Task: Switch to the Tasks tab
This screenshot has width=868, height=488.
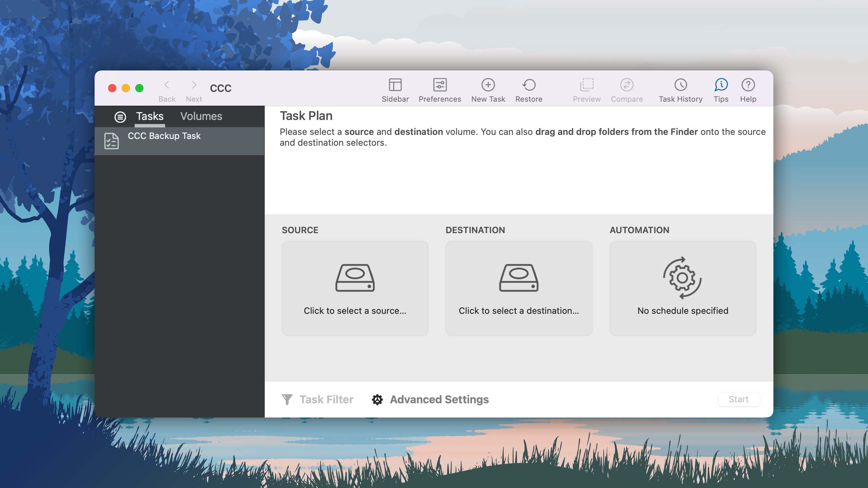Action: (150, 116)
